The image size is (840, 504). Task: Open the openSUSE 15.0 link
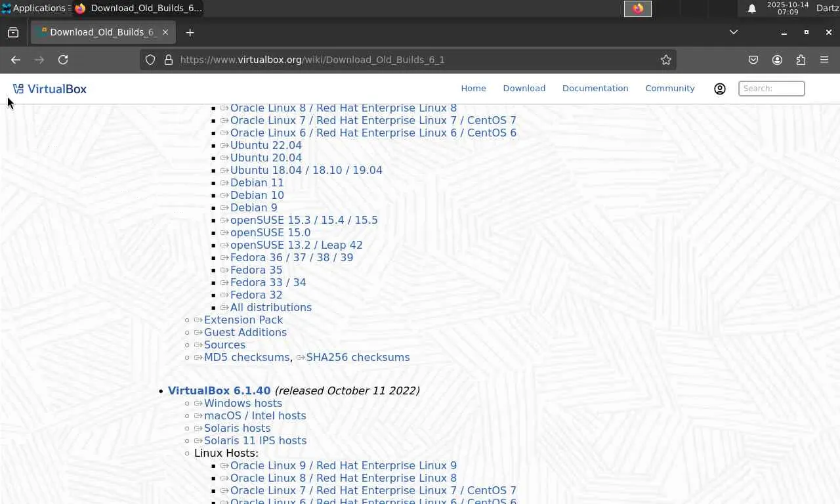coord(270,233)
